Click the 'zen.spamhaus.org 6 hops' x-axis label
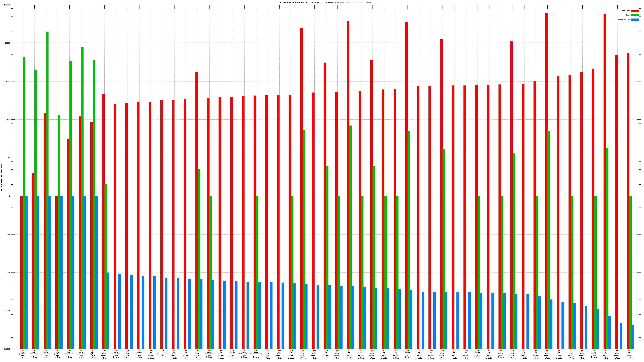The width and height of the screenshot is (644, 362). pyautogui.click(x=209, y=354)
